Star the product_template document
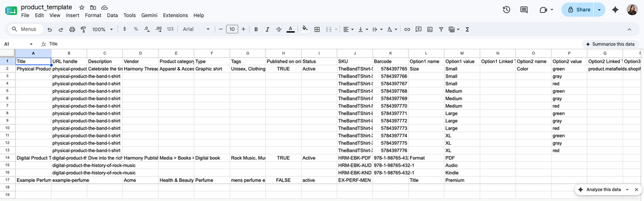Screen dimensions: 644x201 [x=81, y=8]
